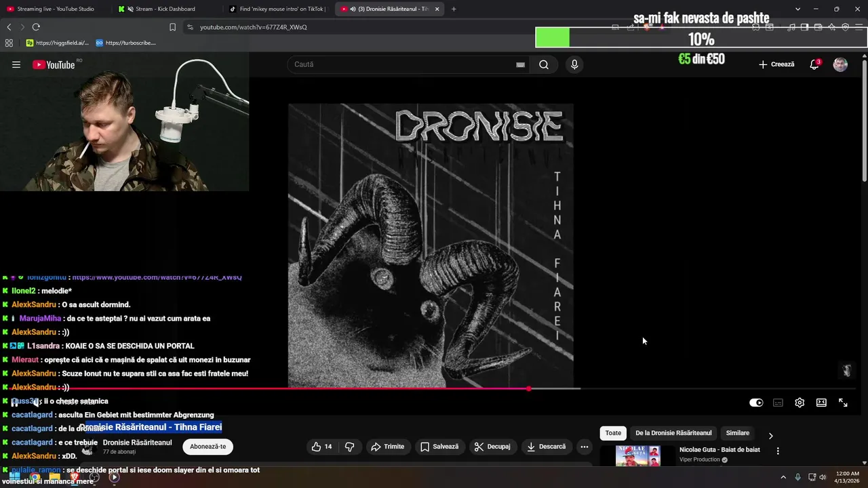Screen dimensions: 868x488
Task: Open player settings gear
Action: tap(800, 403)
